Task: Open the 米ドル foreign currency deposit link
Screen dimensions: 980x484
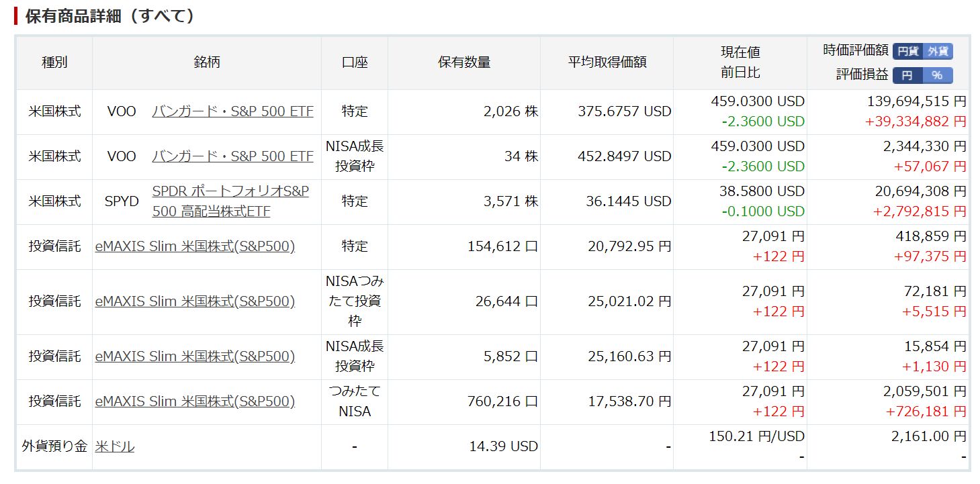Action: (115, 446)
